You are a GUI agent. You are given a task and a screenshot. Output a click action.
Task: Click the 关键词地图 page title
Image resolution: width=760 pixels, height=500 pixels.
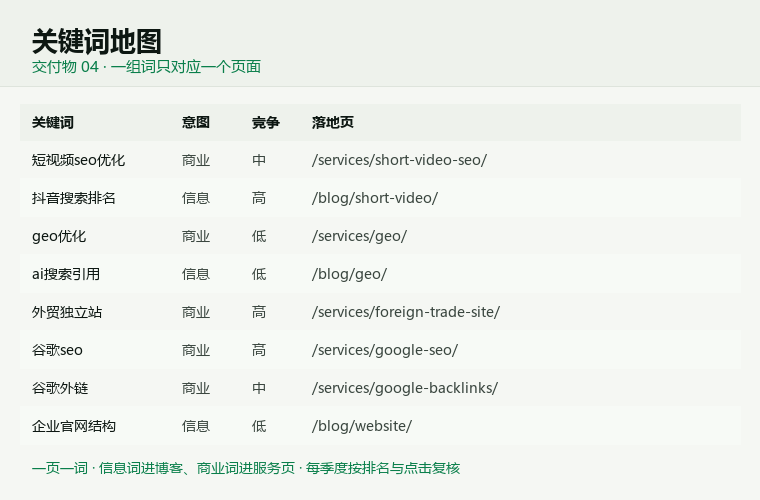(x=96, y=42)
